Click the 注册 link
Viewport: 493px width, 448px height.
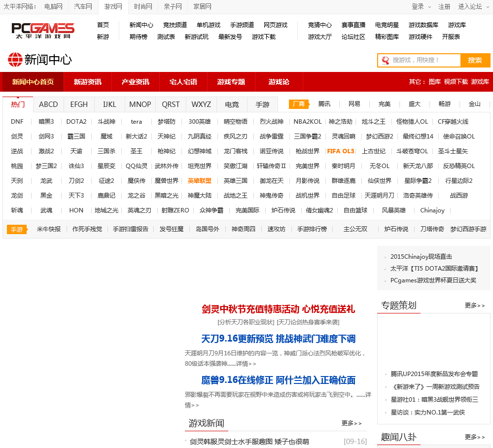coord(444,6)
